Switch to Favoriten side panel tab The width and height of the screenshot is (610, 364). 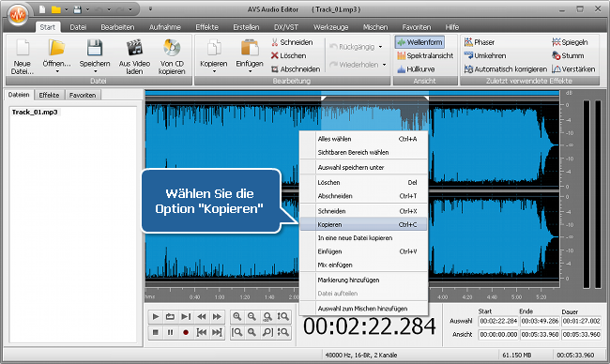pyautogui.click(x=83, y=95)
